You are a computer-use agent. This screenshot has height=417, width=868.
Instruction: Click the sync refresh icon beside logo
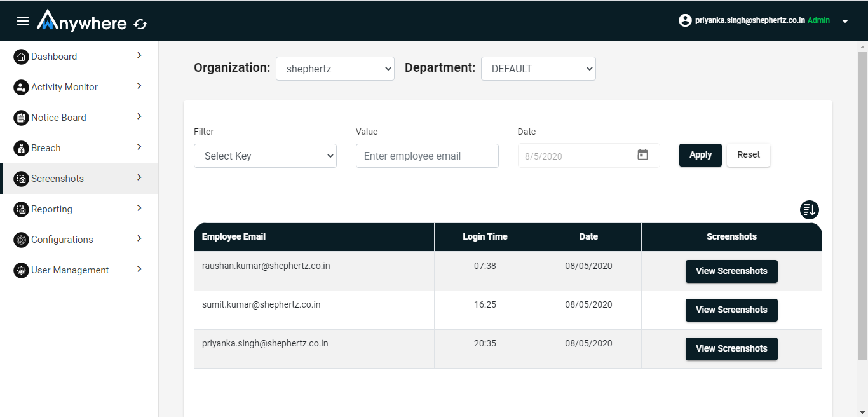[140, 24]
